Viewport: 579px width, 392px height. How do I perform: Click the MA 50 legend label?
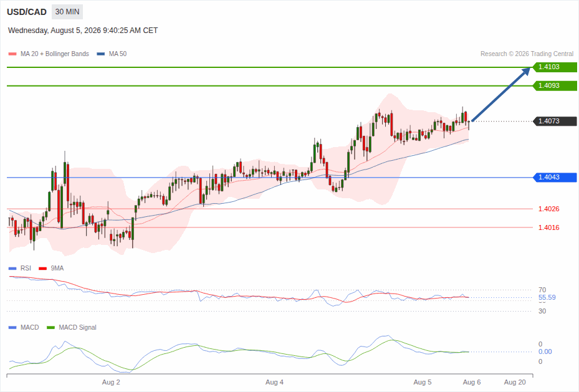[x=118, y=54]
